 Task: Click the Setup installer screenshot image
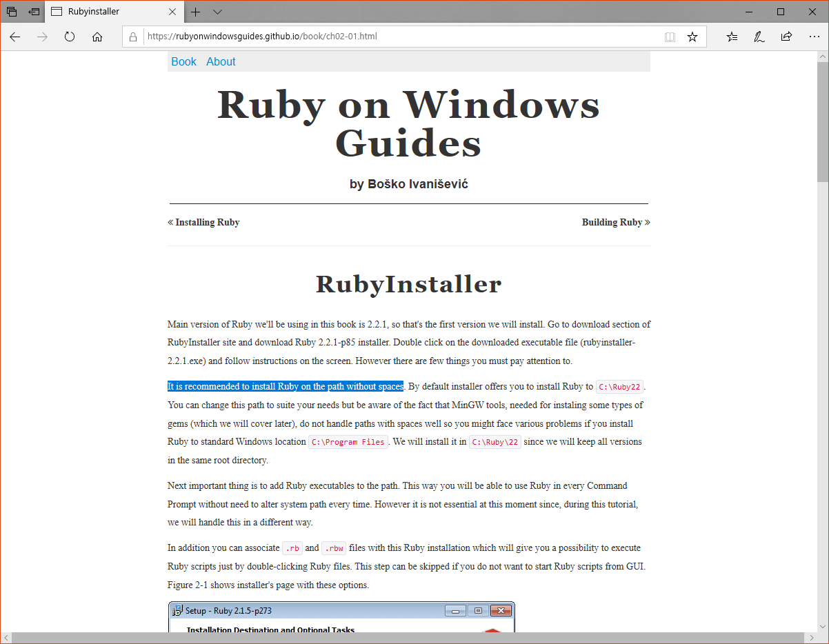[342, 617]
